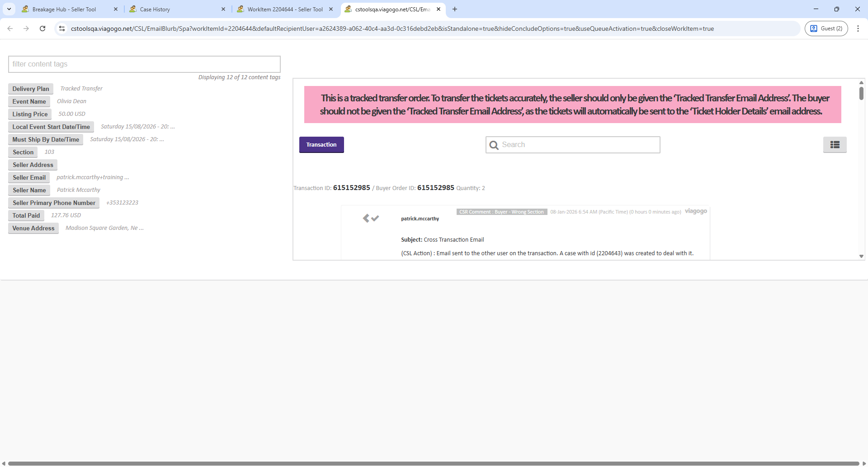The height and width of the screenshot is (467, 868).
Task: Go back using the back arrow
Action: point(10,29)
